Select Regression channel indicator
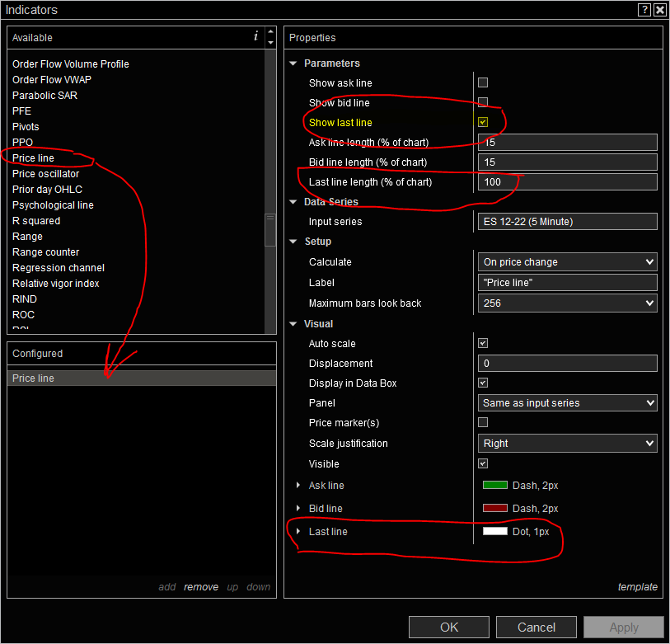The height and width of the screenshot is (644, 670). [59, 268]
